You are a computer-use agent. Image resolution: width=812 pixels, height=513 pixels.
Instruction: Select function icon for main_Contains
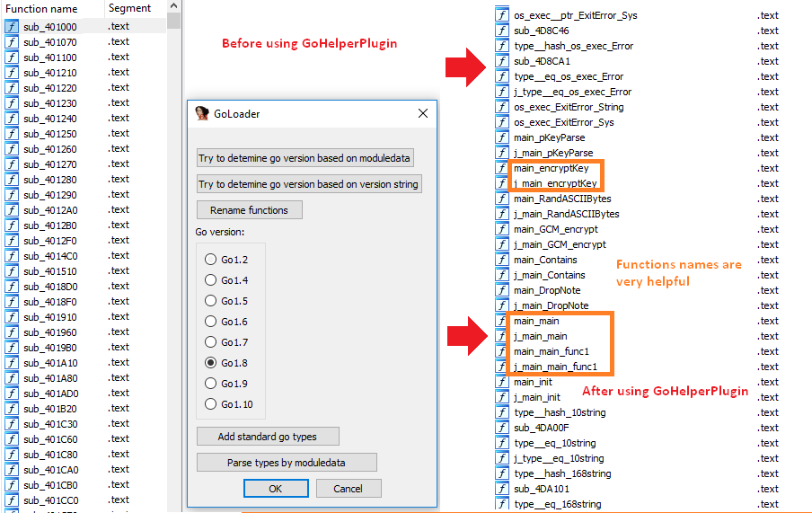pos(502,260)
